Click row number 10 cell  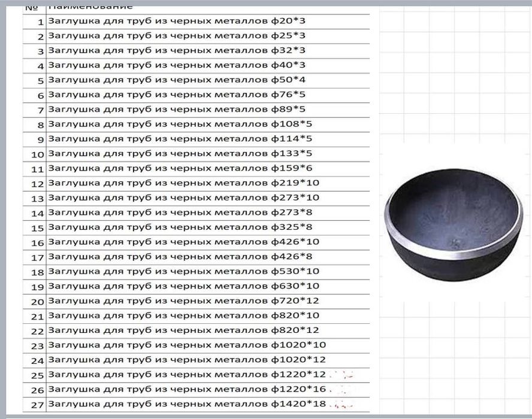[35, 154]
